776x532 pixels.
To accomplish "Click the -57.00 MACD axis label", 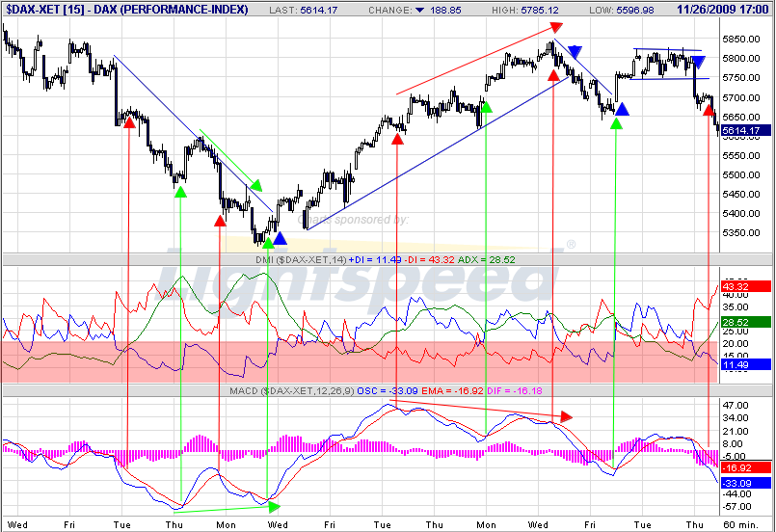I will (736, 507).
